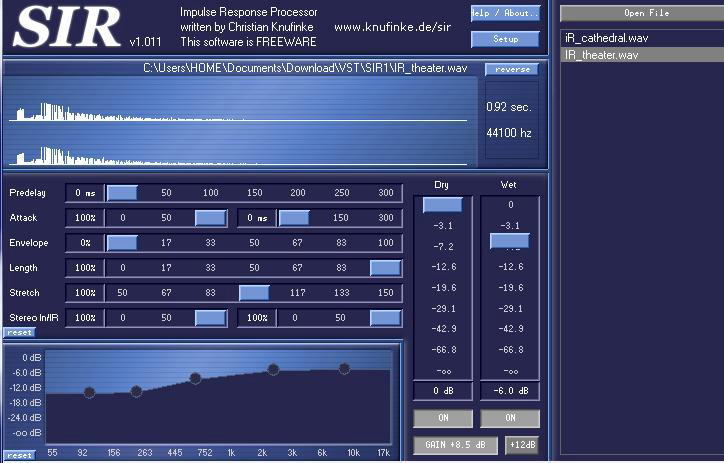This screenshot has height=463, width=724.
Task: Toggle the Wet ON button
Action: click(x=510, y=418)
